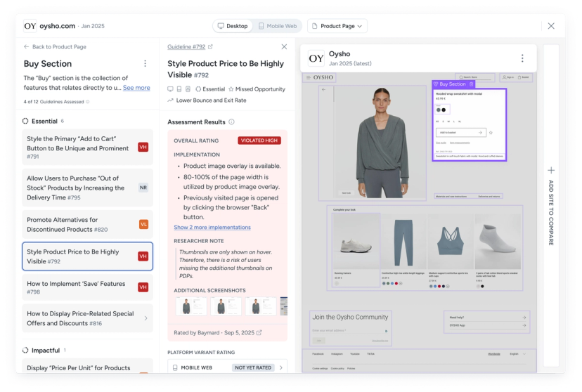This screenshot has height=392, width=582.
Task: Click the back arrow in product image area
Action: pyautogui.click(x=323, y=89)
